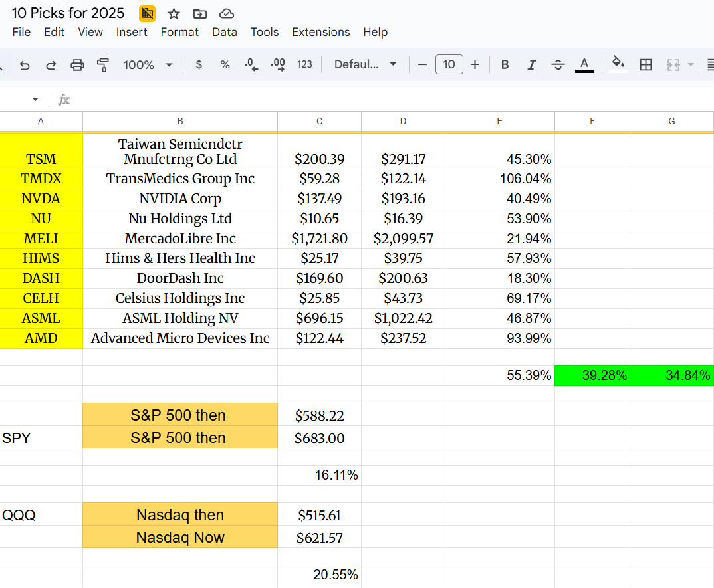The height and width of the screenshot is (588, 714).
Task: Select column G header
Action: coord(671,121)
